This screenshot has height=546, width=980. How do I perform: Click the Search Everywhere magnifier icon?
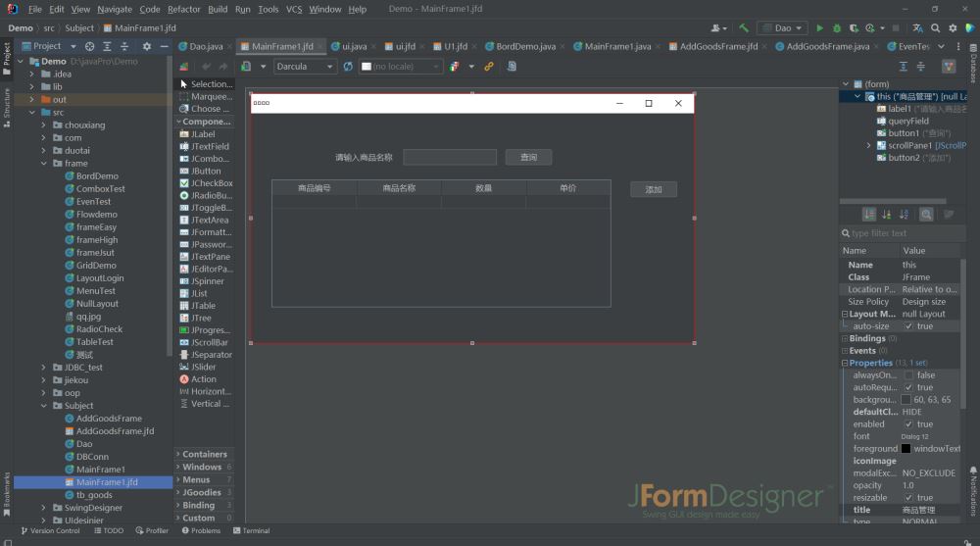click(x=936, y=28)
